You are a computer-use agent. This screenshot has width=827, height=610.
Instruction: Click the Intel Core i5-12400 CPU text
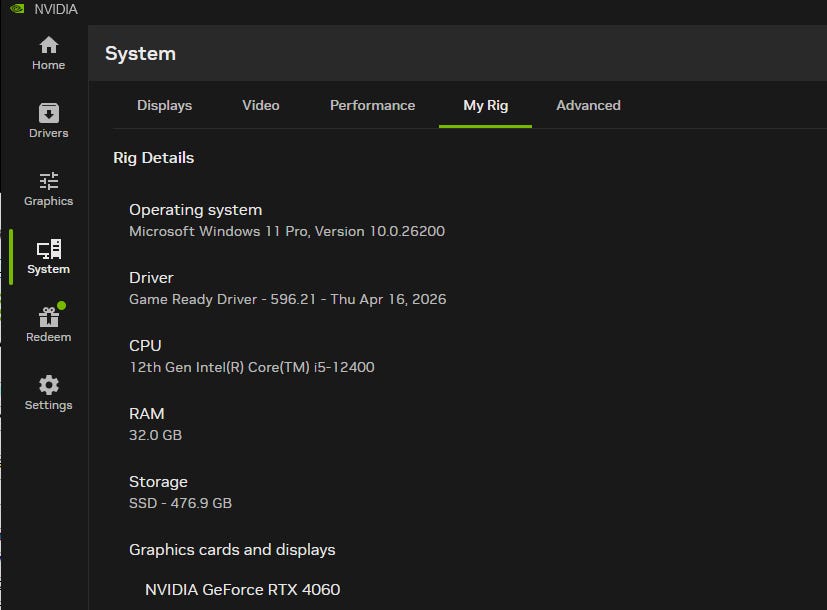pyautogui.click(x=252, y=367)
